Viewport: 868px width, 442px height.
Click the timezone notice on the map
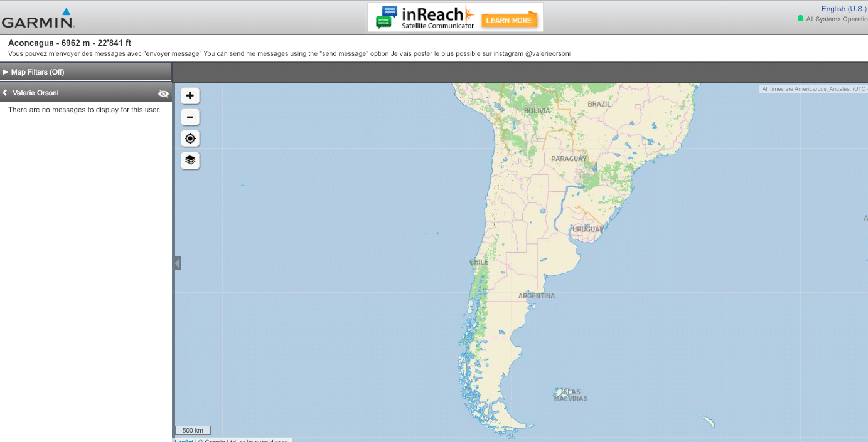point(813,89)
